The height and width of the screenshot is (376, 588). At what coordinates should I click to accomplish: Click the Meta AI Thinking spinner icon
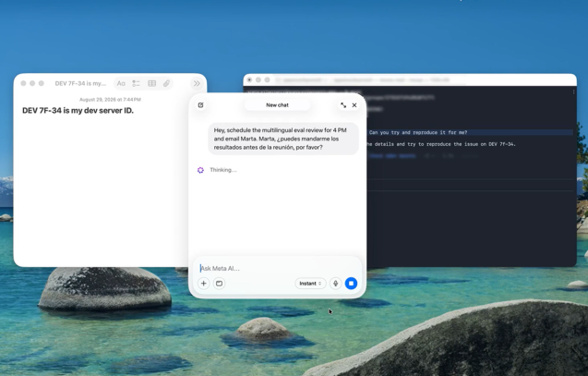200,170
